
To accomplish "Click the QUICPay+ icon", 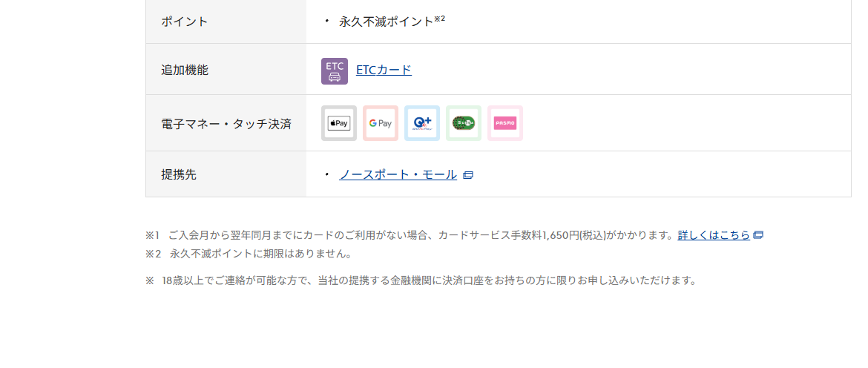I will click(x=422, y=123).
